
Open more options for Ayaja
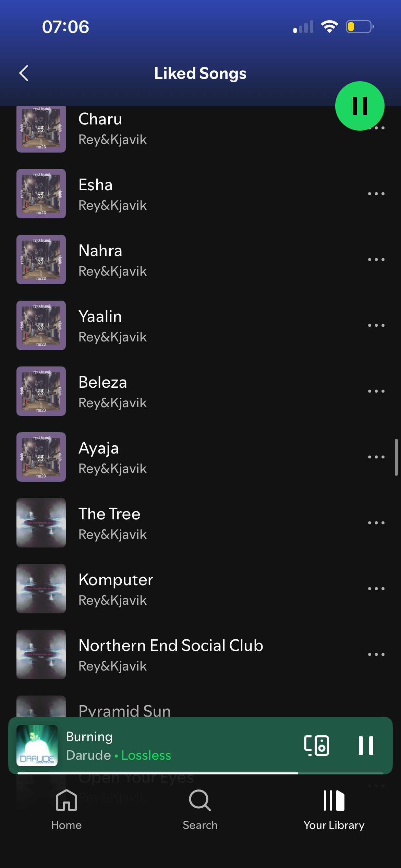(x=376, y=457)
